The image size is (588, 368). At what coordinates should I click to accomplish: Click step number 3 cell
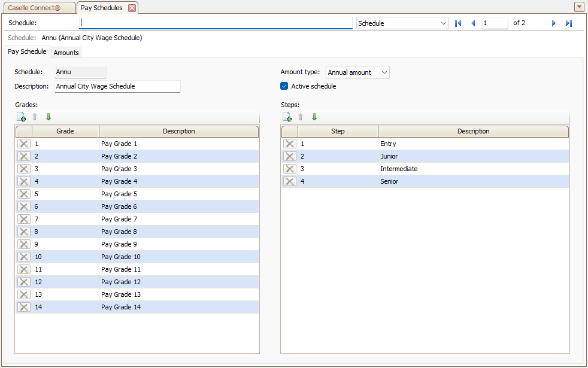(338, 169)
